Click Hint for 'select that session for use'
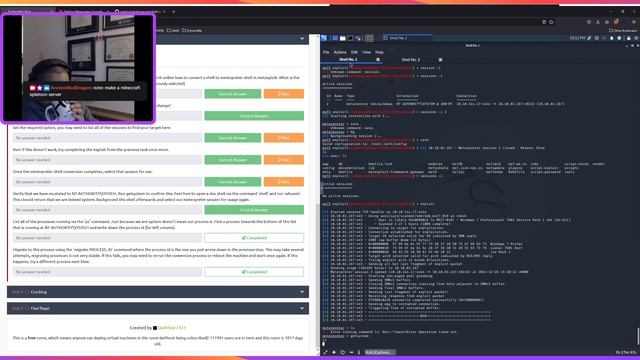The width and height of the screenshot is (640, 360). coord(284,182)
